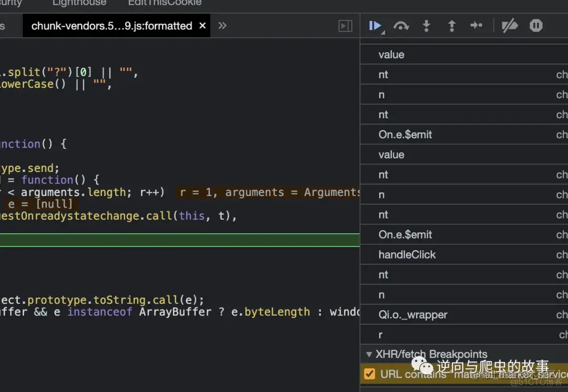
Task: Step over next function call
Action: tap(401, 26)
